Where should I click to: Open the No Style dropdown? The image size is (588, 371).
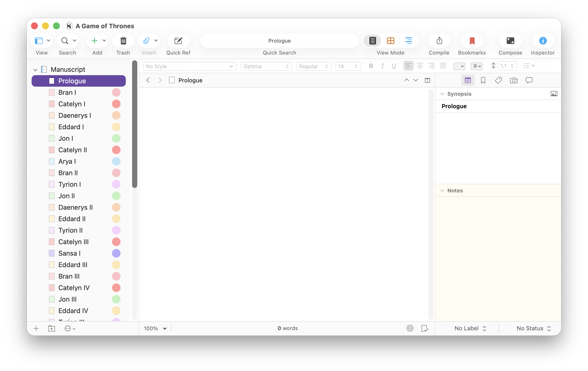(189, 66)
